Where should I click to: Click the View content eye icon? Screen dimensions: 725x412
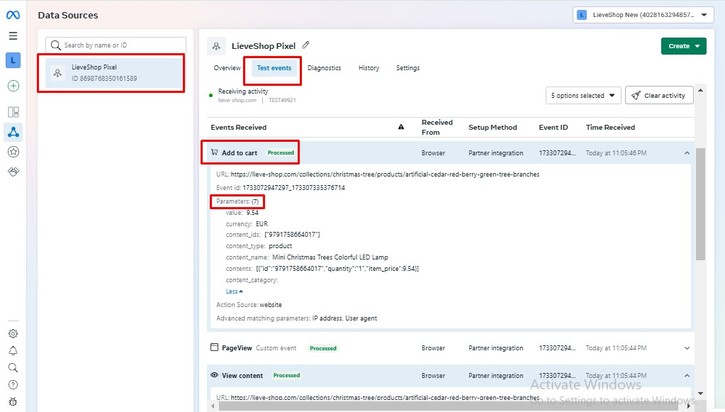[214, 375]
